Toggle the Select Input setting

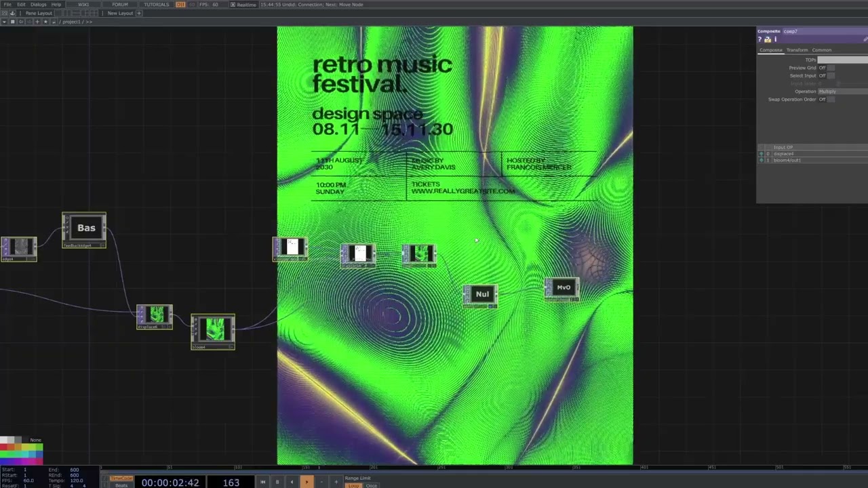(x=831, y=76)
